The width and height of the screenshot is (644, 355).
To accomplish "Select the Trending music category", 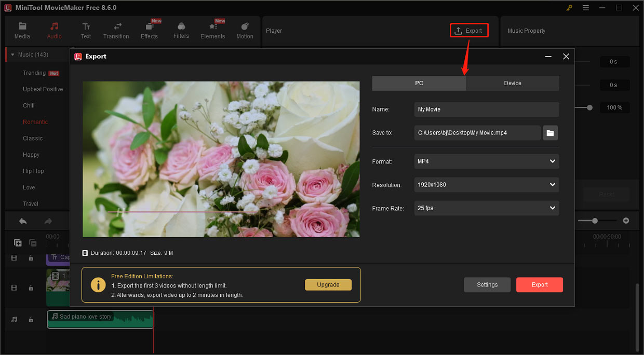I will point(34,73).
